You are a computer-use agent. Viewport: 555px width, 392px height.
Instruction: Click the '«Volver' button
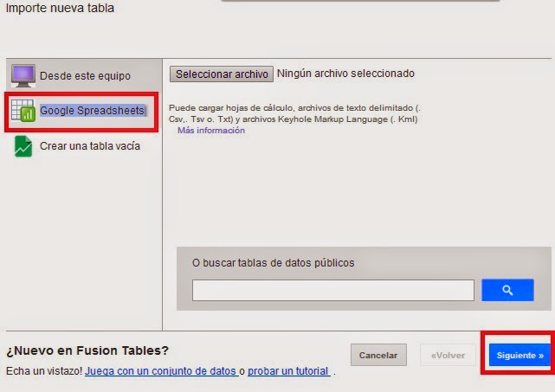[x=448, y=355]
